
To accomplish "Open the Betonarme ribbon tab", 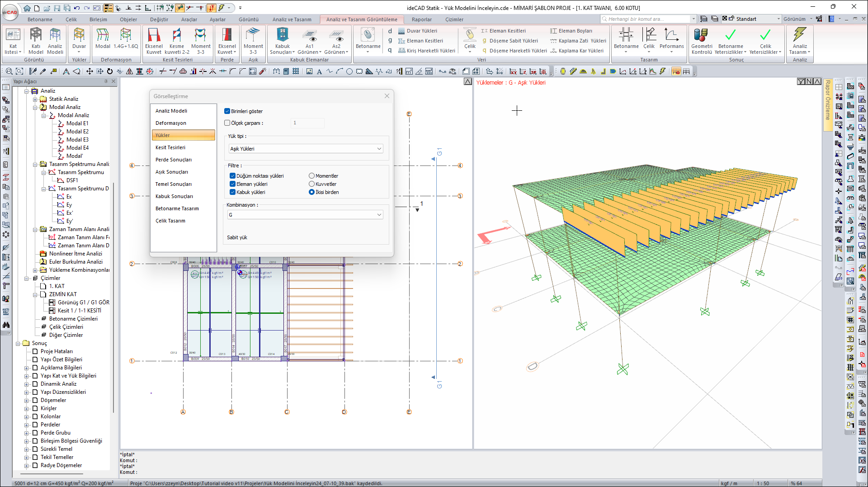I will tap(40, 19).
